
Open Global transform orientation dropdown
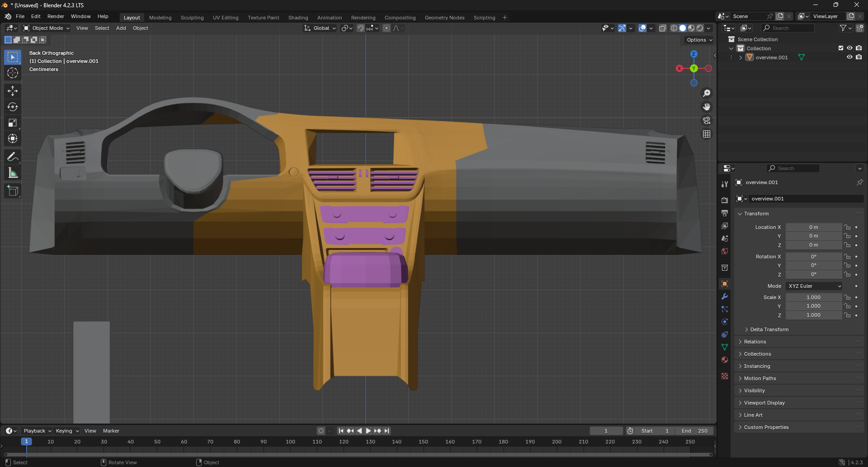[x=321, y=28]
